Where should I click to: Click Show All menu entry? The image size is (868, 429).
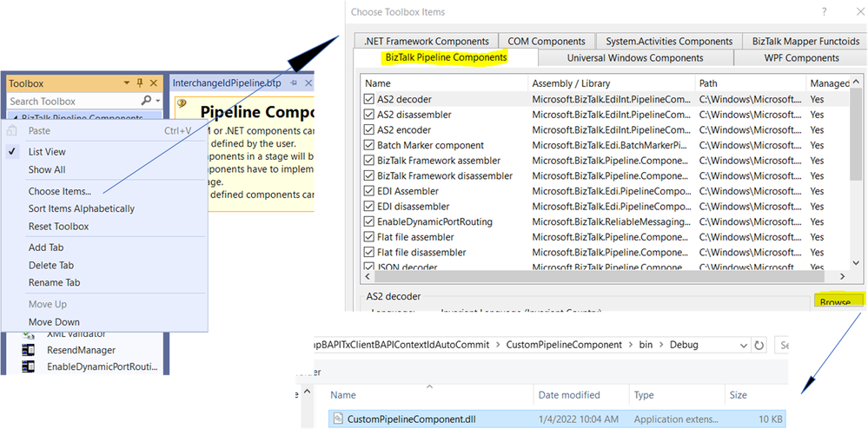click(47, 169)
